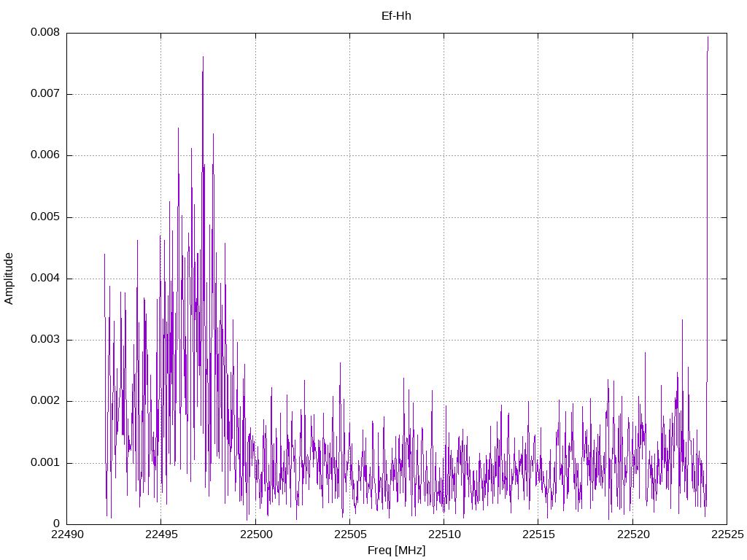Click the x-axis tick label "22495"
The width and height of the screenshot is (747, 560).
click(161, 534)
